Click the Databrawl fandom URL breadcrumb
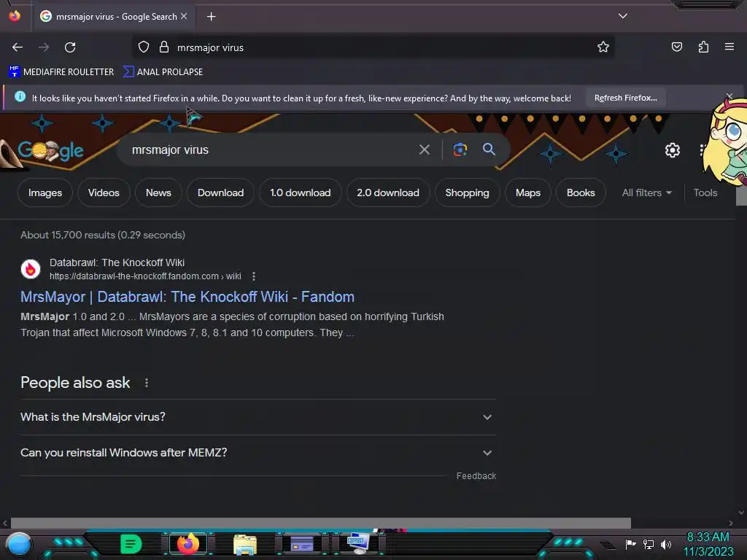The width and height of the screenshot is (747, 560). click(x=145, y=276)
